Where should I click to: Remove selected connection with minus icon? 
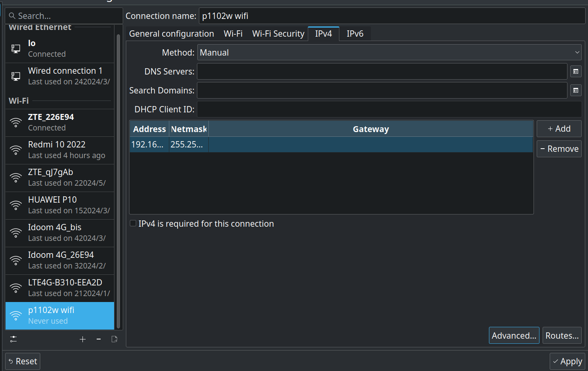coord(99,339)
